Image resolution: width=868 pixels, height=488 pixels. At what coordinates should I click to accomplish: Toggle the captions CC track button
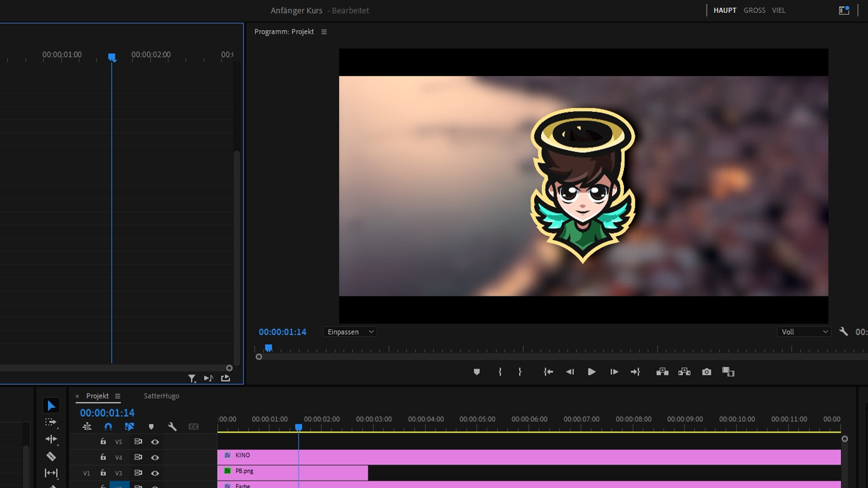[x=193, y=427]
